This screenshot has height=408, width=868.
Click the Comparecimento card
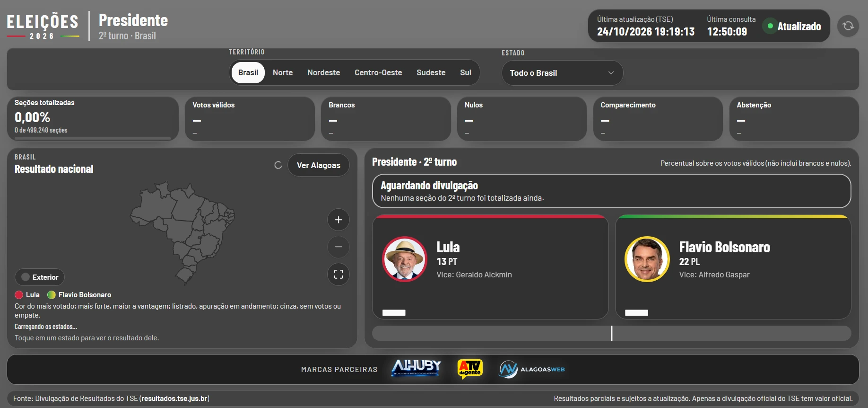[658, 119]
